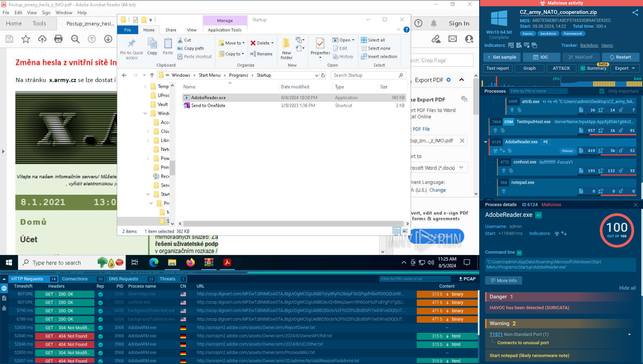Screen dimensions: 643x364
Task: Open the Export dropdown in ANY.RUN
Action: 625,68
